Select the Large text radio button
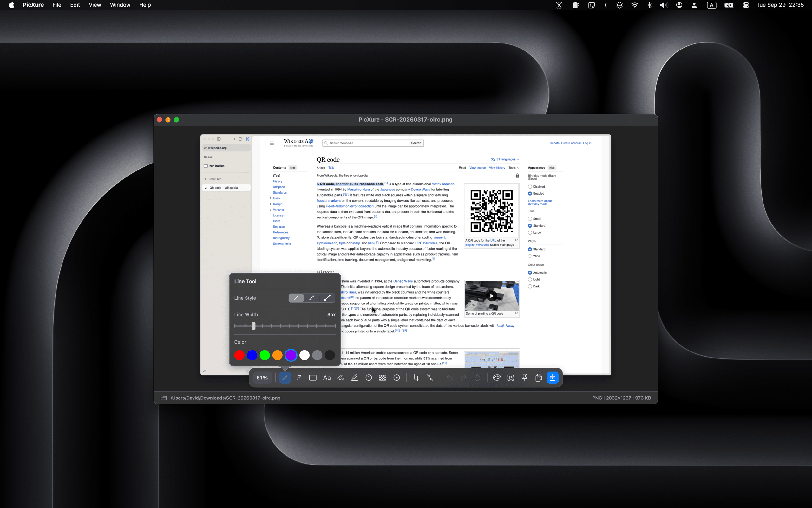812x508 pixels. click(x=530, y=233)
